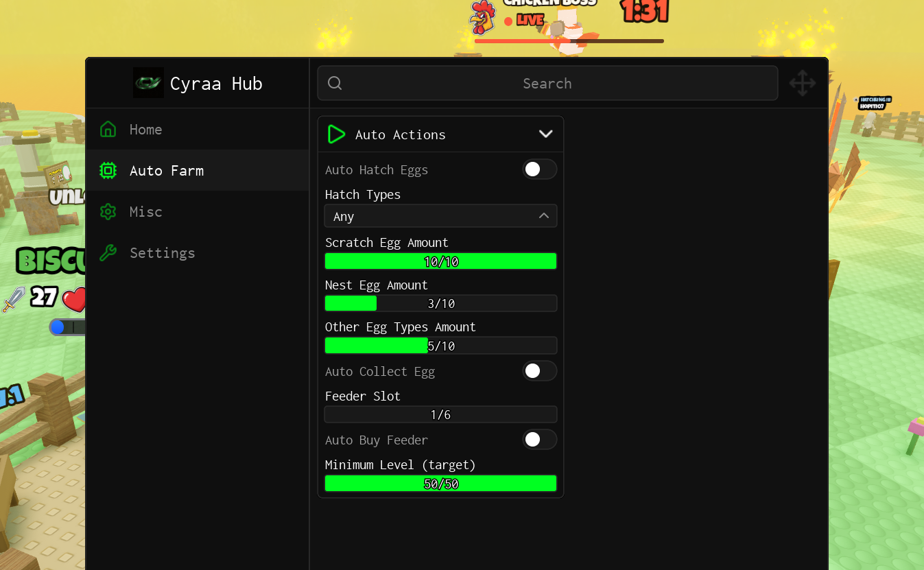Click the Hatch Types dropdown chevron arrow

(543, 216)
